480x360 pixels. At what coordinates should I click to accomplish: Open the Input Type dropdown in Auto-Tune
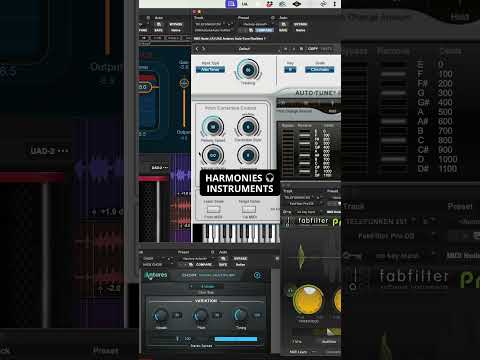pyautogui.click(x=210, y=69)
